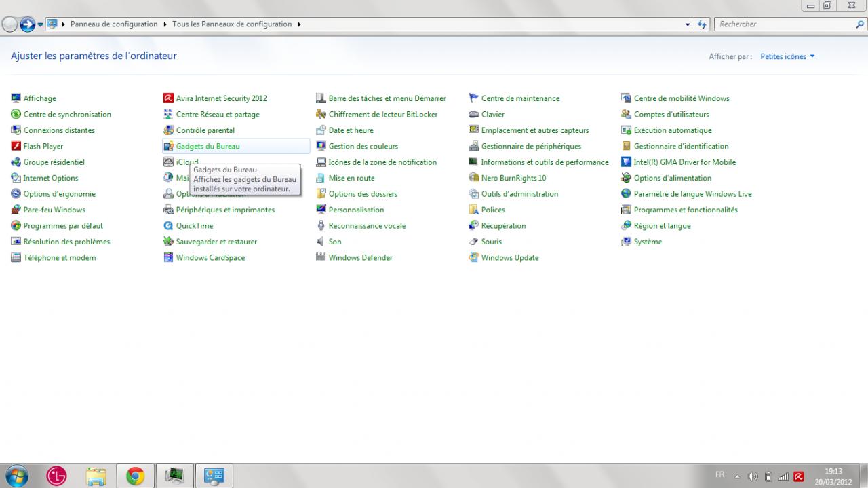The height and width of the screenshot is (488, 868).
Task: Open Personnalisation settings
Action: click(356, 210)
